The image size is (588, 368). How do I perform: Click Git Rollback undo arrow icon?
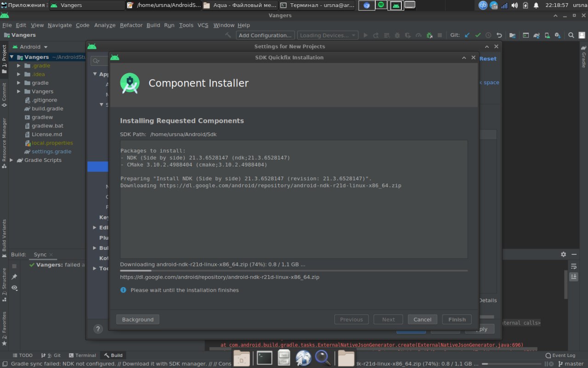pyautogui.click(x=499, y=35)
